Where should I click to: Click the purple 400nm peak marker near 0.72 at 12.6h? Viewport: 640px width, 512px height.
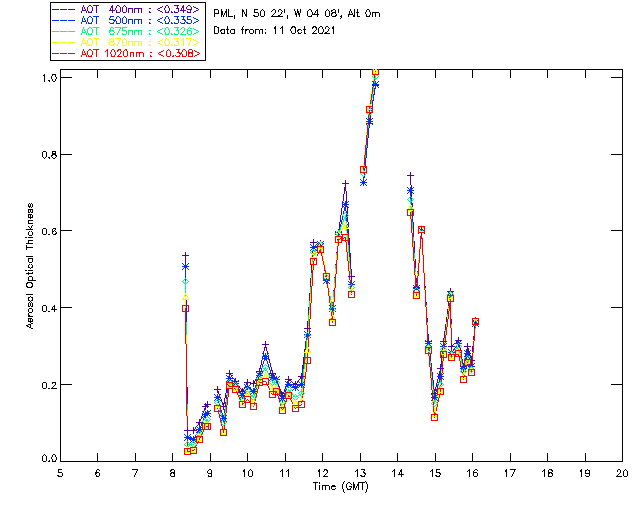pyautogui.click(x=345, y=184)
